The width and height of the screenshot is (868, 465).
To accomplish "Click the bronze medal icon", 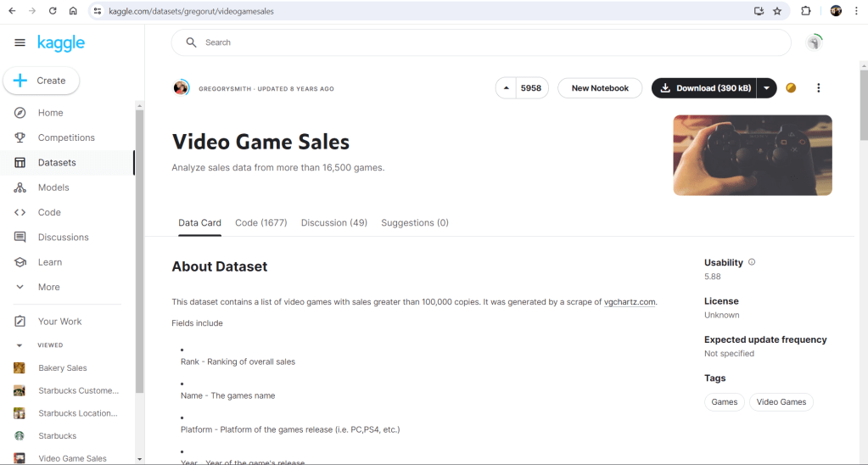I will [791, 88].
